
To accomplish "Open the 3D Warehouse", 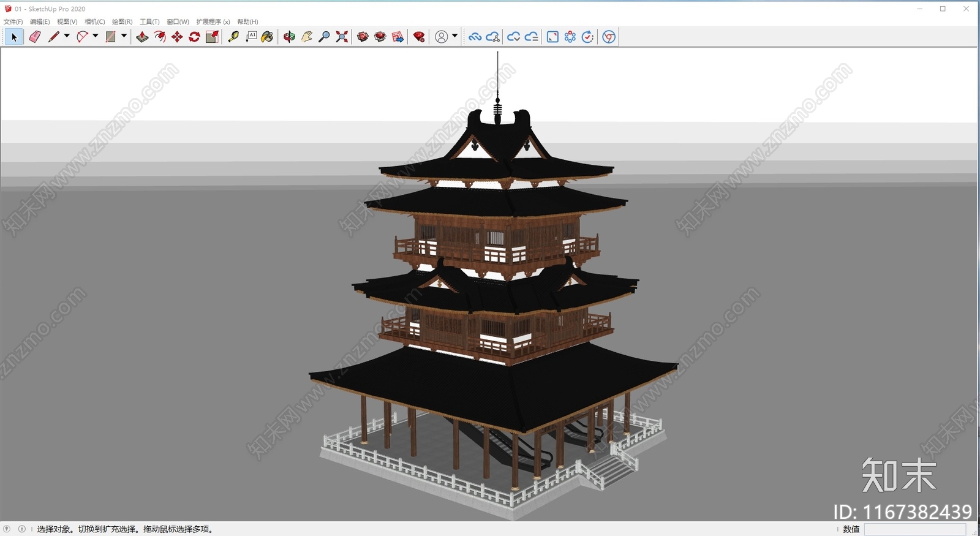I will (x=363, y=37).
